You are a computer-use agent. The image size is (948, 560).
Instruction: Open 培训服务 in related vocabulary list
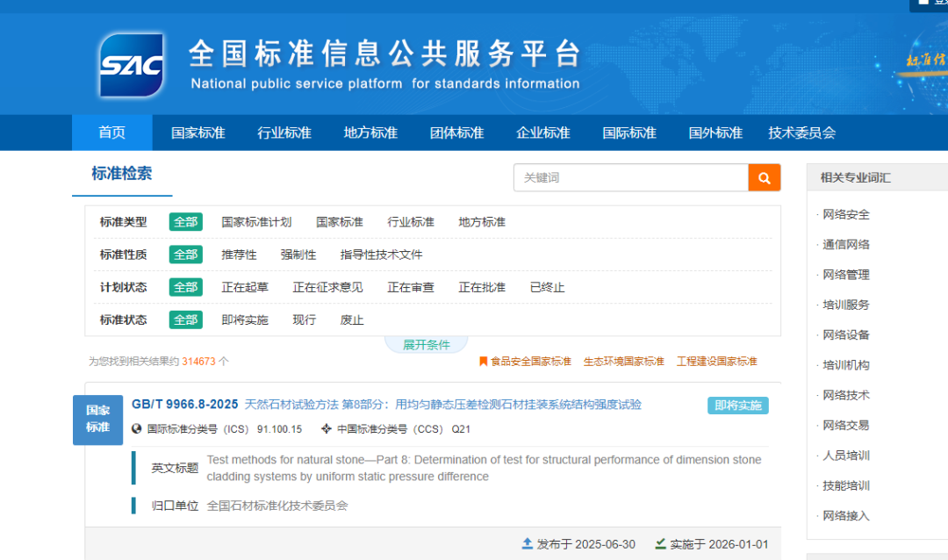point(846,305)
